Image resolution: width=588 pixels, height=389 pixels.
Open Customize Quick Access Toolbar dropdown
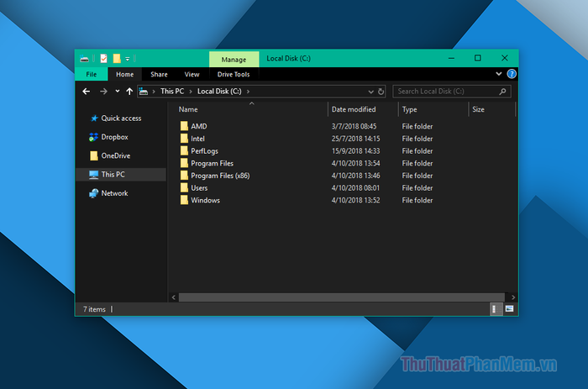(x=128, y=59)
